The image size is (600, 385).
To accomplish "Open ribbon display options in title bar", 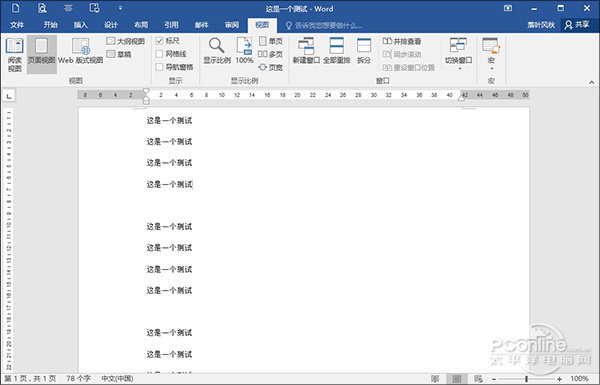I will click(x=508, y=8).
